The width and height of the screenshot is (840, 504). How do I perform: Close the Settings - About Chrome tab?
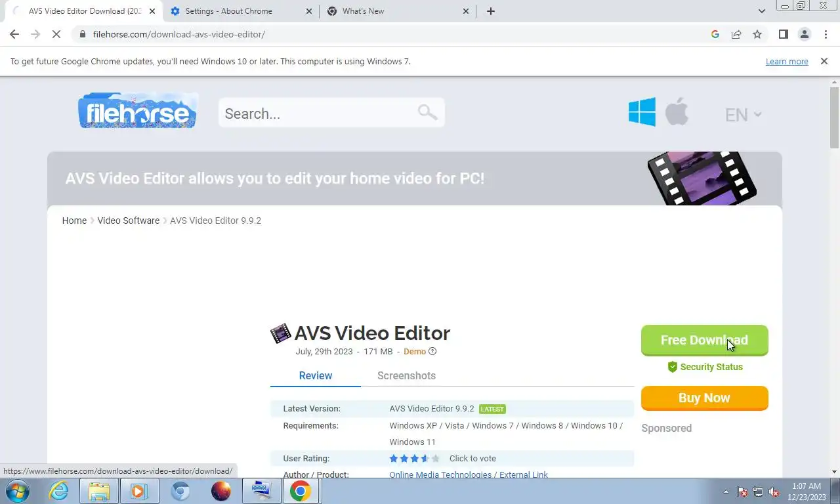pyautogui.click(x=309, y=11)
